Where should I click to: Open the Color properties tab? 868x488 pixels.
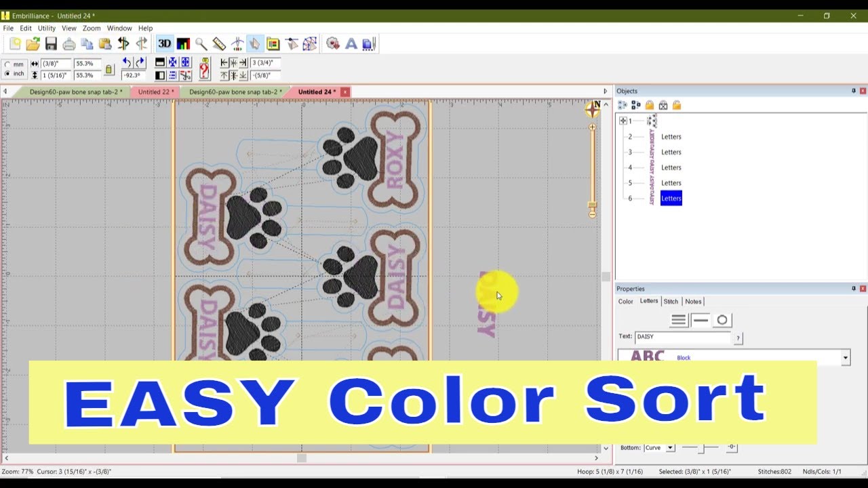tap(625, 302)
